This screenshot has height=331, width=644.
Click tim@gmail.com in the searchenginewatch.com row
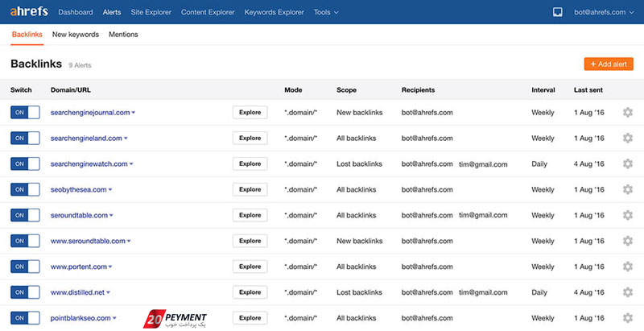[483, 164]
